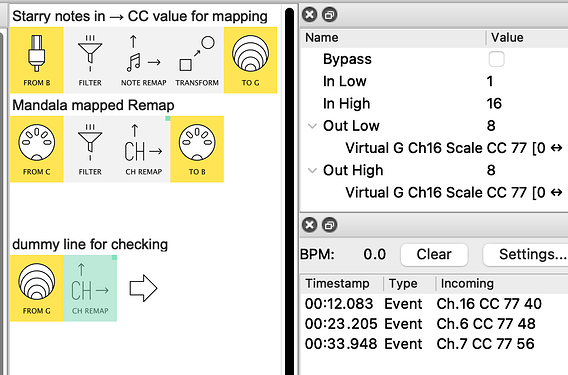This screenshot has width=568, height=375.
Task: Select Out High mapping Virtual G Ch16 row
Action: click(435, 192)
